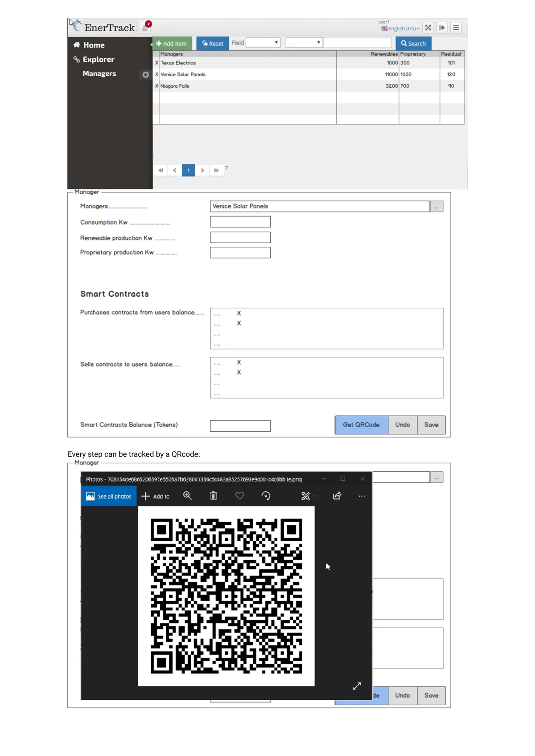Go to previous page in pagination
Viewport: 535px width, 756px height.
175,170
